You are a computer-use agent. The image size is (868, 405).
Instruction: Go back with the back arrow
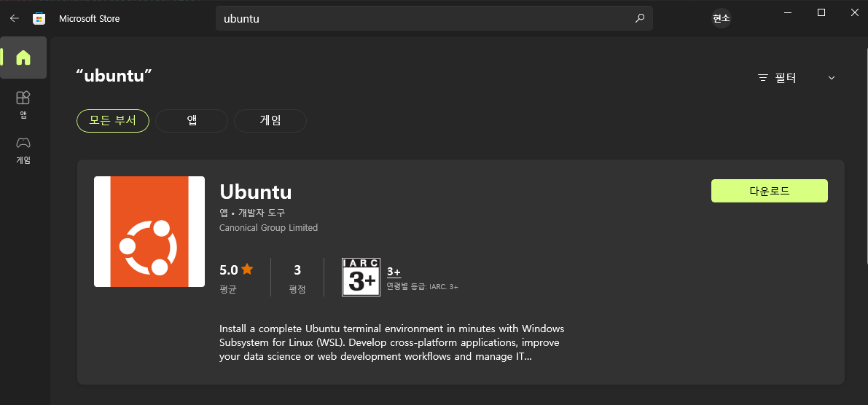coord(15,18)
